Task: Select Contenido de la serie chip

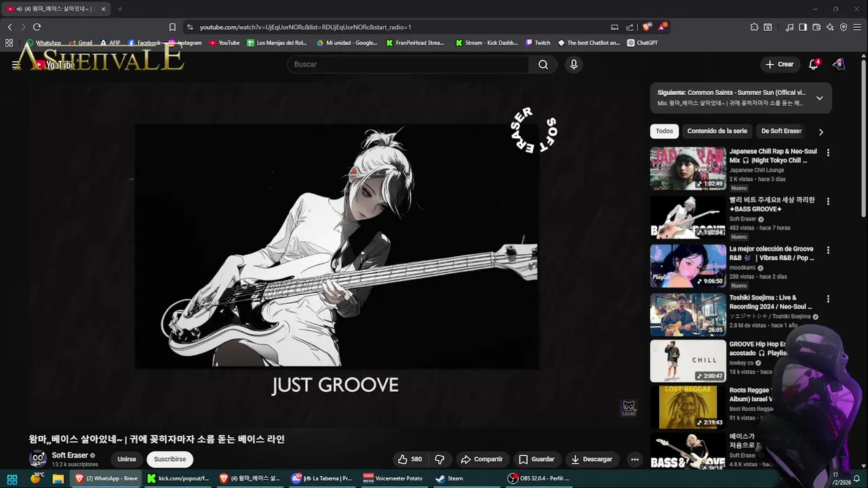Action: click(717, 131)
